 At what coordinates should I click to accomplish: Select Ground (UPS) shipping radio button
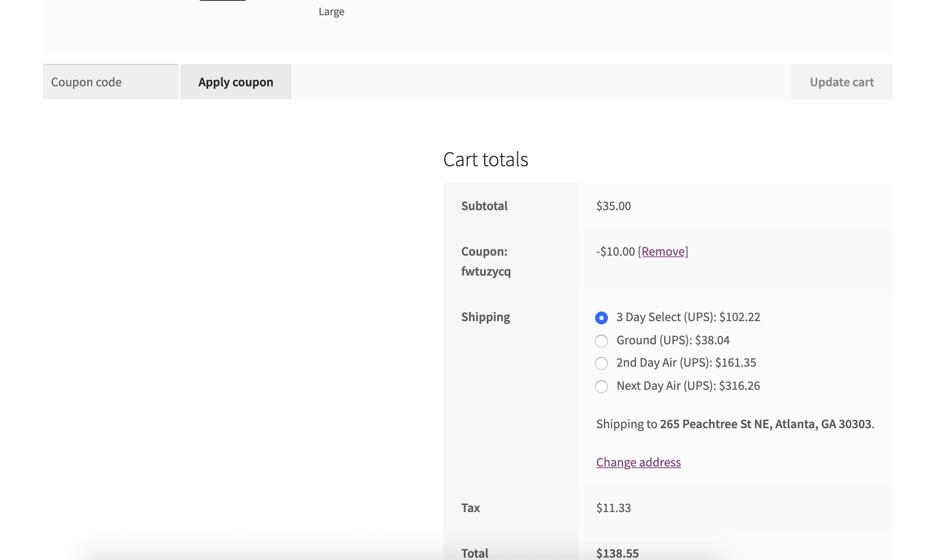(602, 341)
